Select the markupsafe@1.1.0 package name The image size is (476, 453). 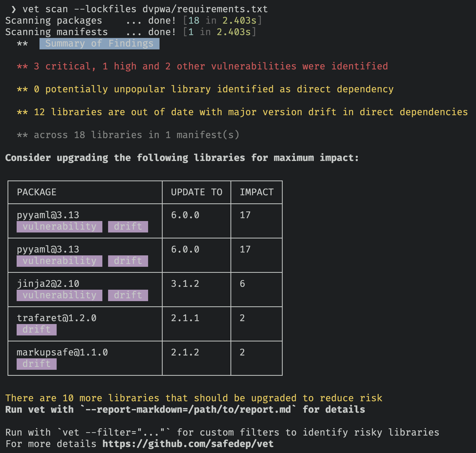(62, 352)
